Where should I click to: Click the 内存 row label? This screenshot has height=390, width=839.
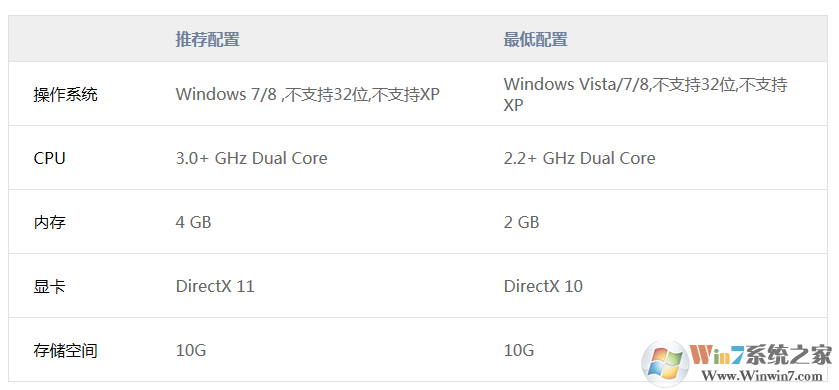click(49, 222)
